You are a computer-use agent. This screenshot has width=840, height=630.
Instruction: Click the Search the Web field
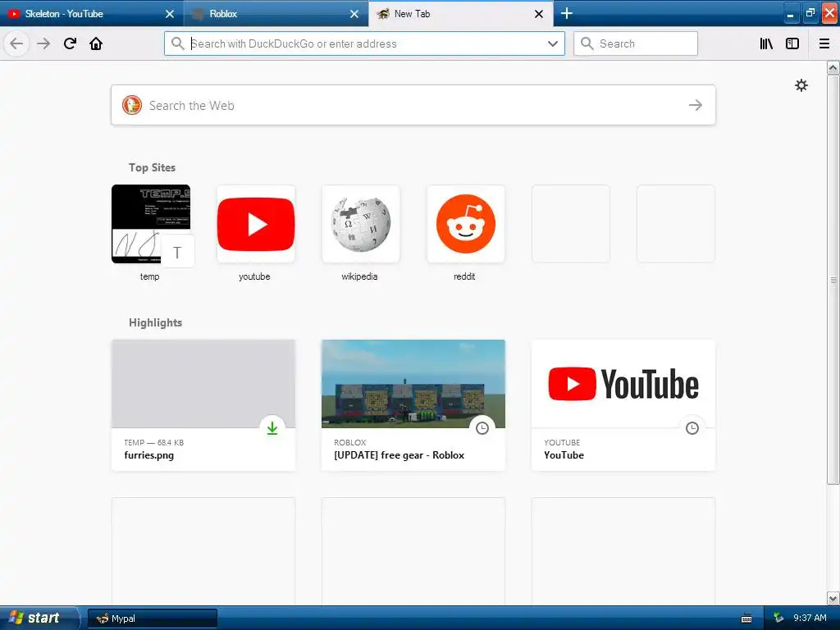pyautogui.click(x=413, y=105)
